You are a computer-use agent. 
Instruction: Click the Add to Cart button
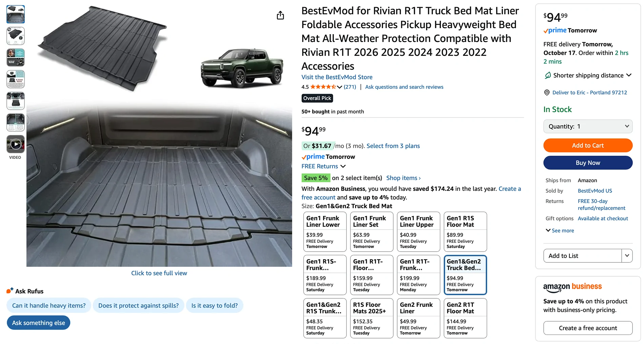click(x=588, y=145)
